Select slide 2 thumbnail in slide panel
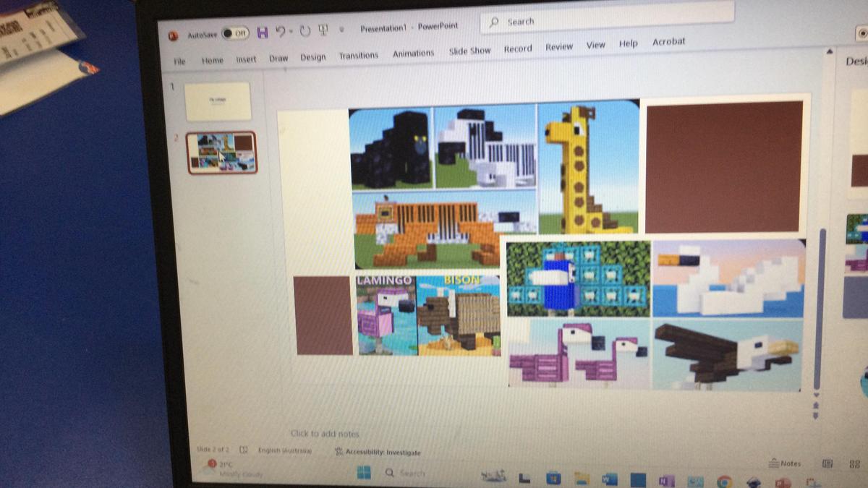The image size is (868, 488). pos(221,153)
